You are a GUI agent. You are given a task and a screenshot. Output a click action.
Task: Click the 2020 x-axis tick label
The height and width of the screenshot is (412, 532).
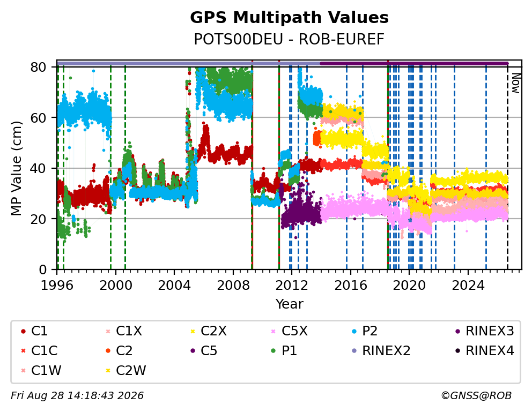pos(409,286)
